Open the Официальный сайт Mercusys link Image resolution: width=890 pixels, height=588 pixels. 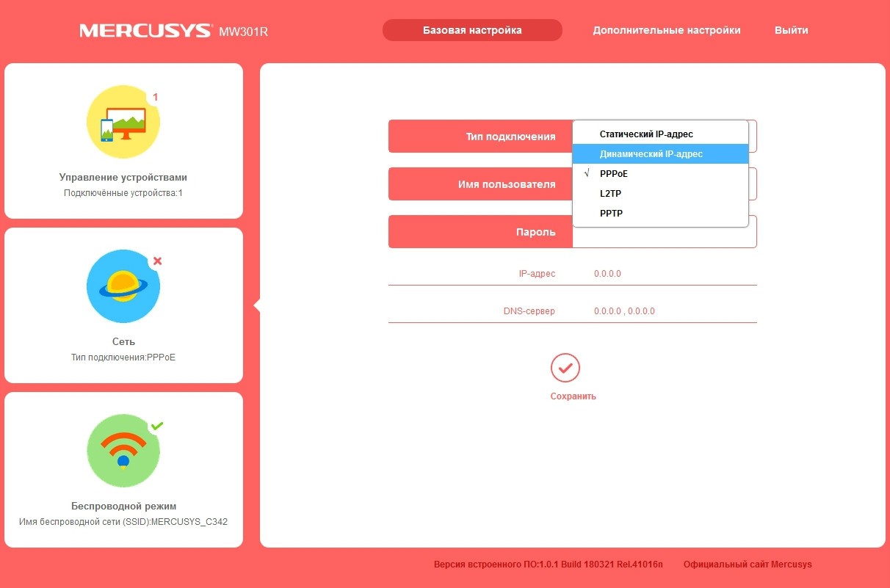748,565
